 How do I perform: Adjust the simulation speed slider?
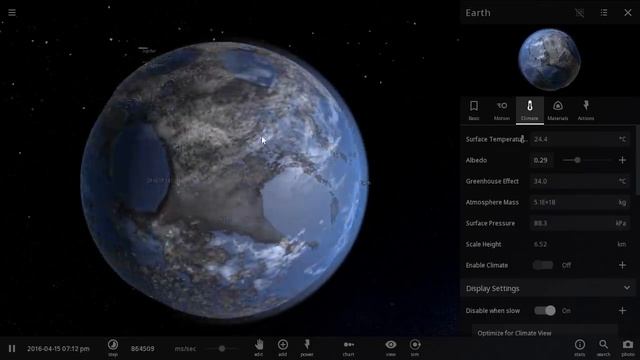coord(222,349)
